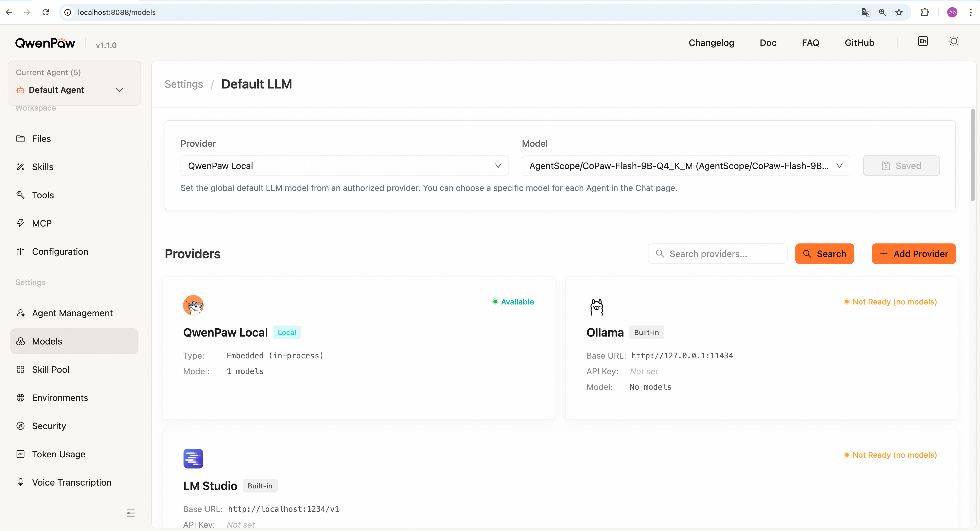Open the Files section
The height and width of the screenshot is (531, 980).
pos(74,139)
